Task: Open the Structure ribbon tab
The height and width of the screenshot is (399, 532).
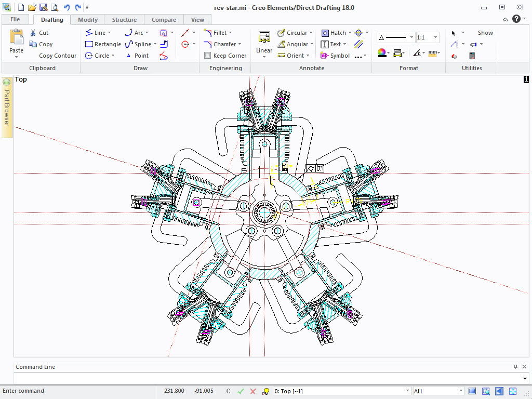Action: click(124, 20)
